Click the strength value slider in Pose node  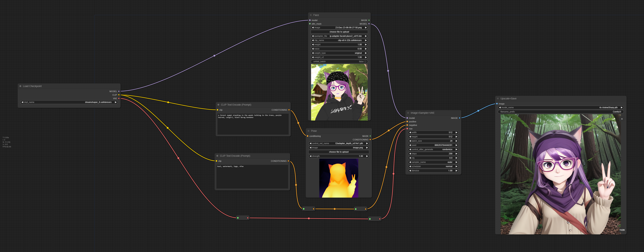(339, 156)
